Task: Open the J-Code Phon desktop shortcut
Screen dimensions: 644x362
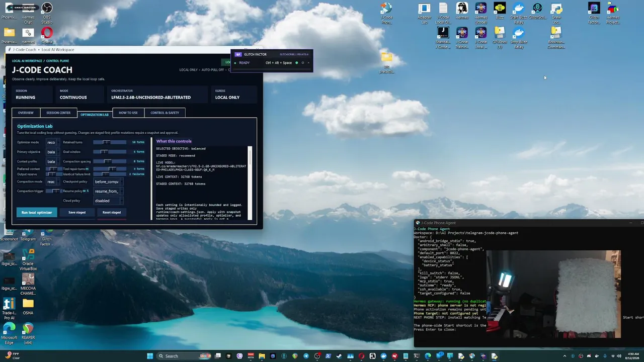Action: [x=386, y=13]
